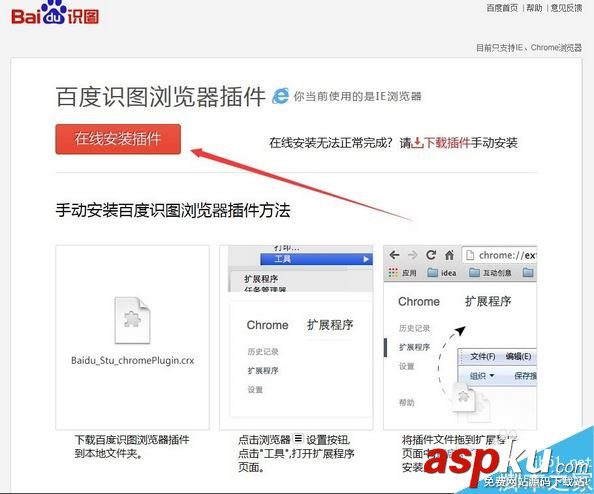Viewport: 594px width, 494px height.
Task: Click the first step thumbnail image
Action: [132, 338]
